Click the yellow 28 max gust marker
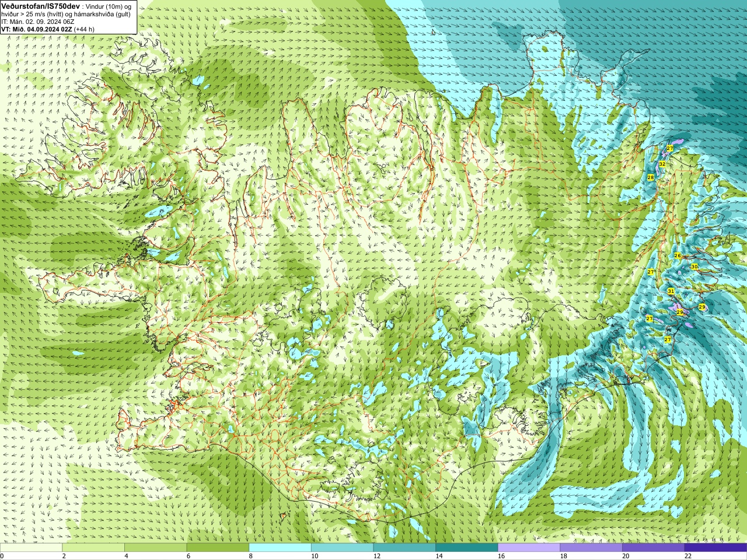The image size is (747, 560). (x=651, y=177)
